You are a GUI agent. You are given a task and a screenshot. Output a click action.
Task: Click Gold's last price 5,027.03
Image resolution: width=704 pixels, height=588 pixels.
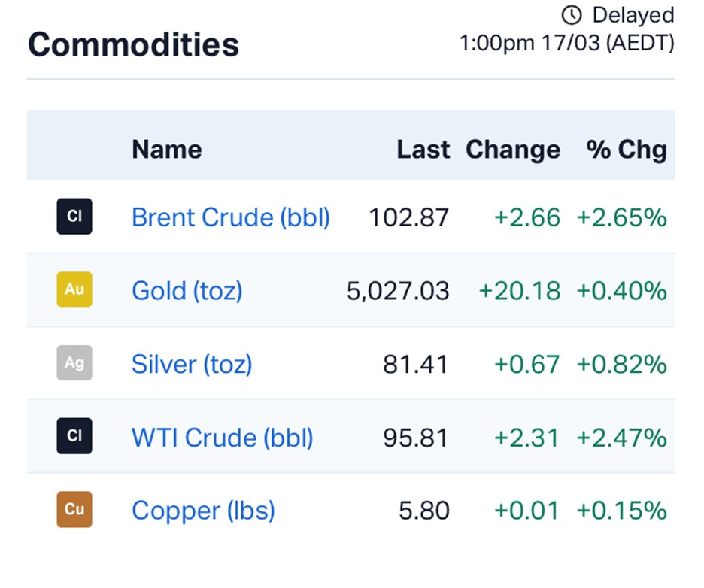coord(398,290)
